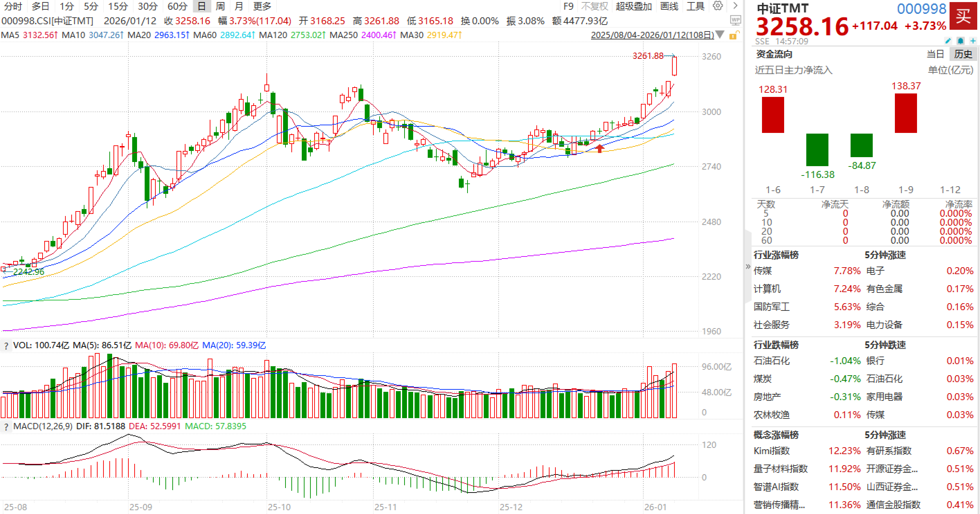The width and height of the screenshot is (980, 514).
Task: Select the 周 weekly period tab
Action: [220, 6]
